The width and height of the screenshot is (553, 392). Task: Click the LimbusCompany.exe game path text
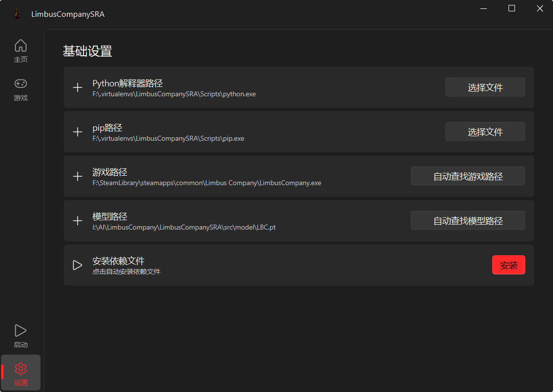pyautogui.click(x=207, y=183)
